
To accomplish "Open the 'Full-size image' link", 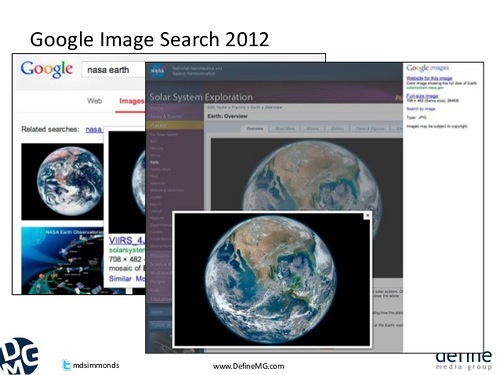I will 422,96.
